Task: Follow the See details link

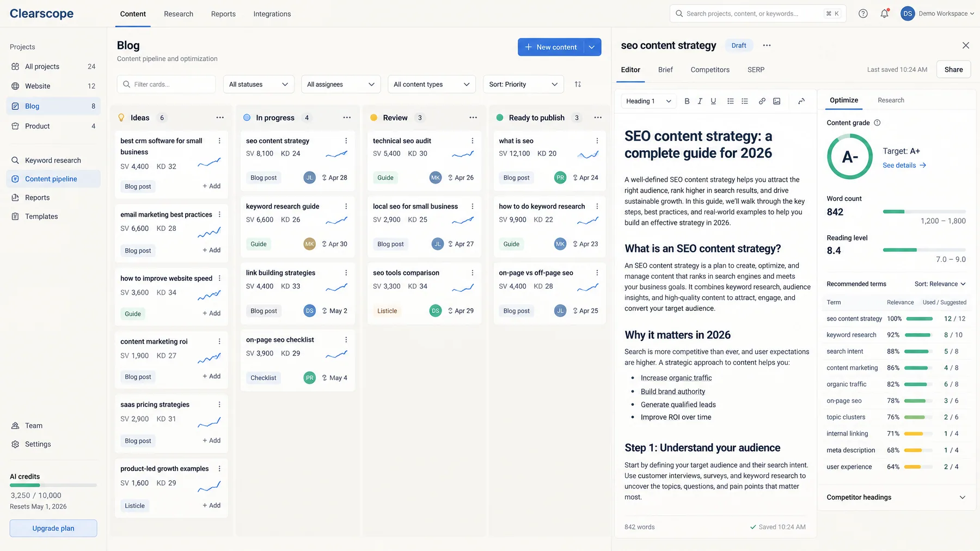Action: [904, 166]
